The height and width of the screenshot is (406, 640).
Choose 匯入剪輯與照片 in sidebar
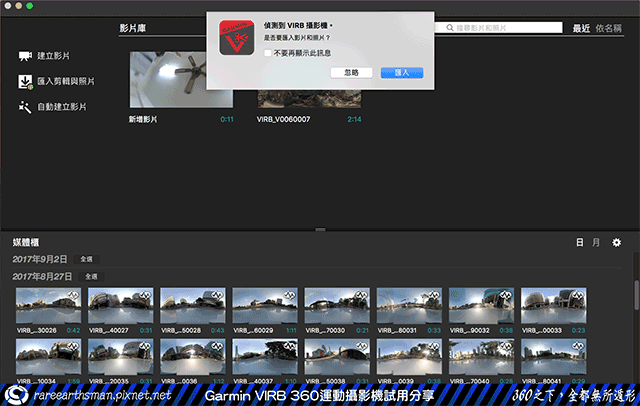[66, 82]
